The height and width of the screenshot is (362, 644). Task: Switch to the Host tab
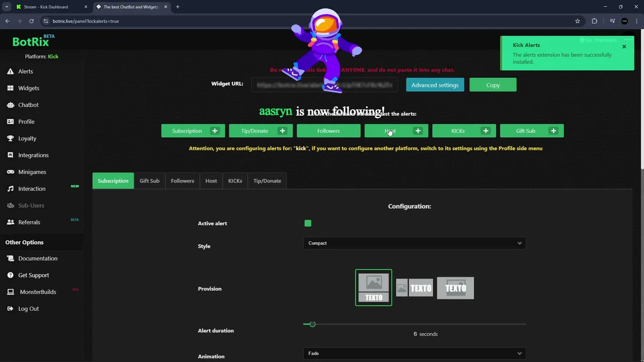(211, 181)
